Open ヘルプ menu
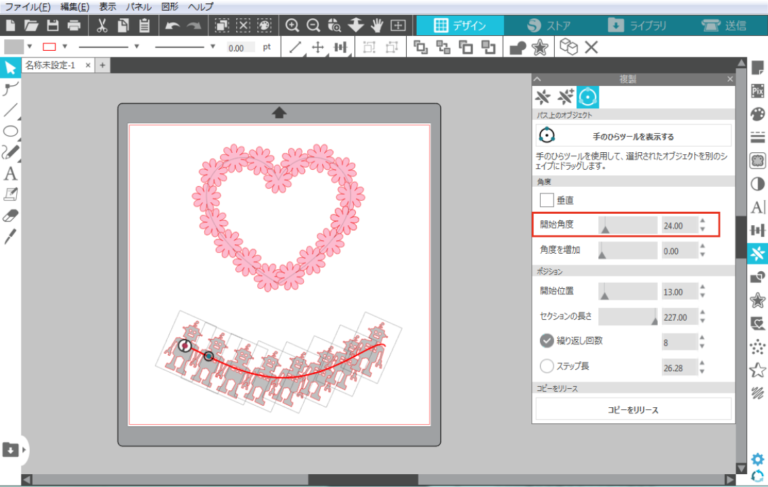The image size is (768, 487). coord(200,7)
